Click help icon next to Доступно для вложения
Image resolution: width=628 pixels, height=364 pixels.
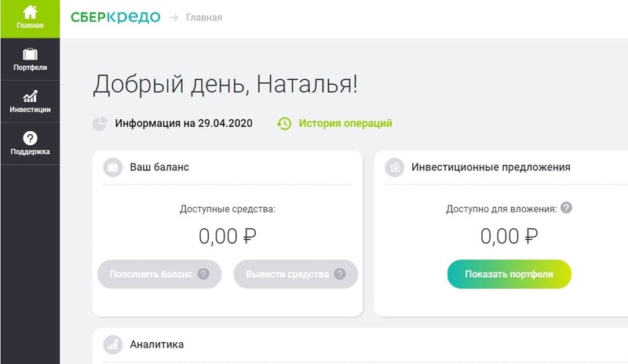tap(566, 209)
